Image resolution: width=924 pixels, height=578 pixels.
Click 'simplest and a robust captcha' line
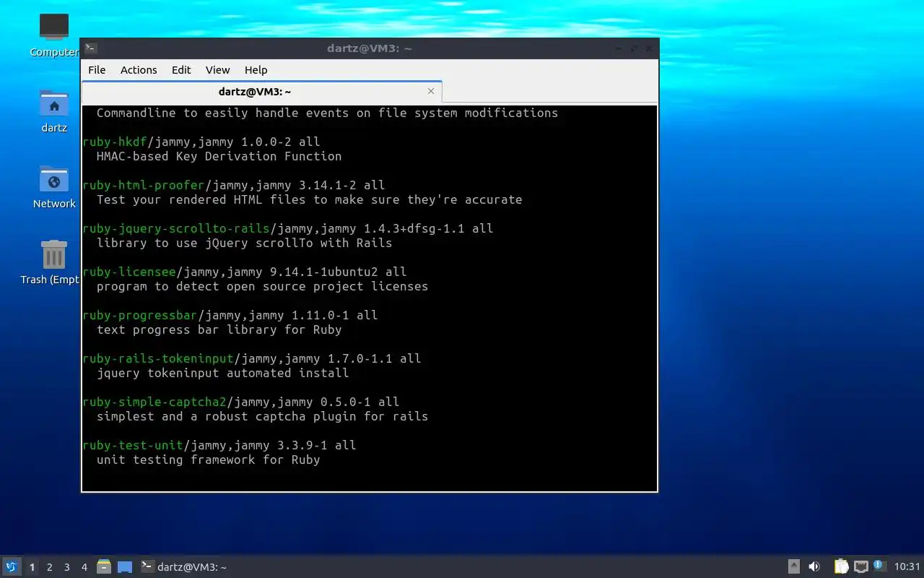263,416
